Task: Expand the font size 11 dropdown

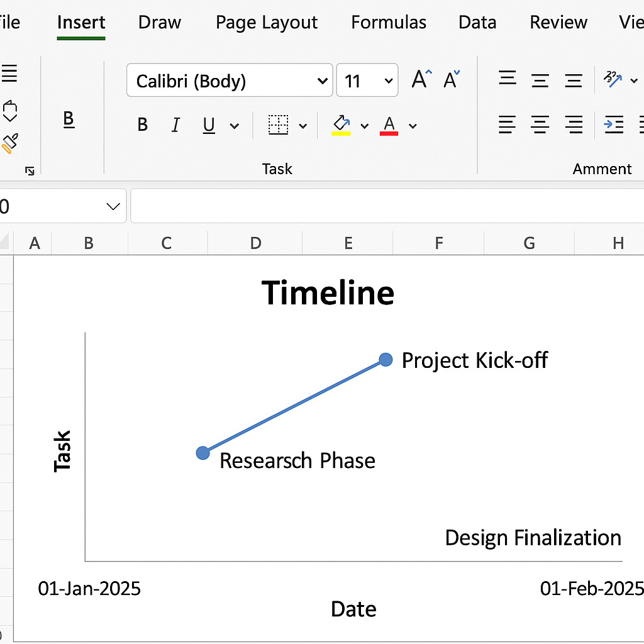Action: click(x=388, y=81)
